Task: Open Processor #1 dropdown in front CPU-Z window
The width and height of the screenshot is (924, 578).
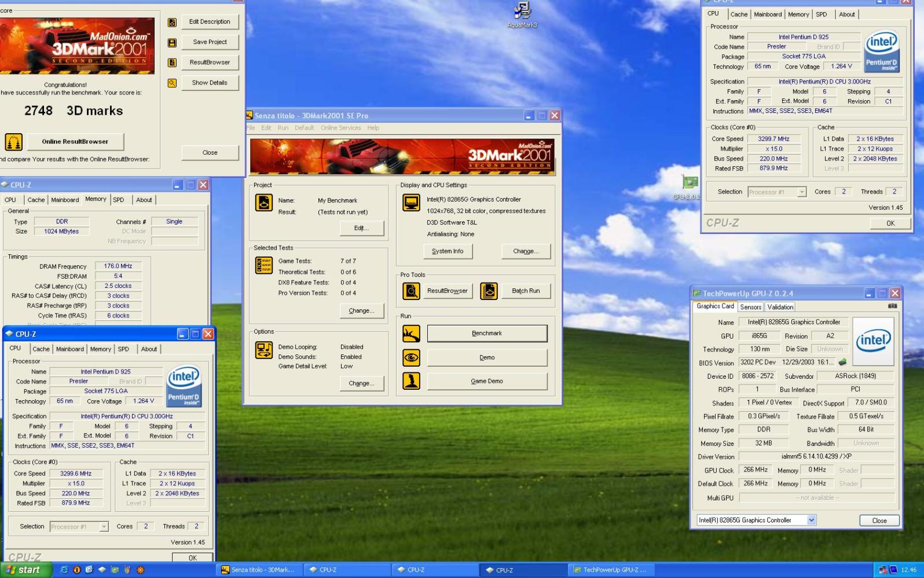Action: coord(104,527)
